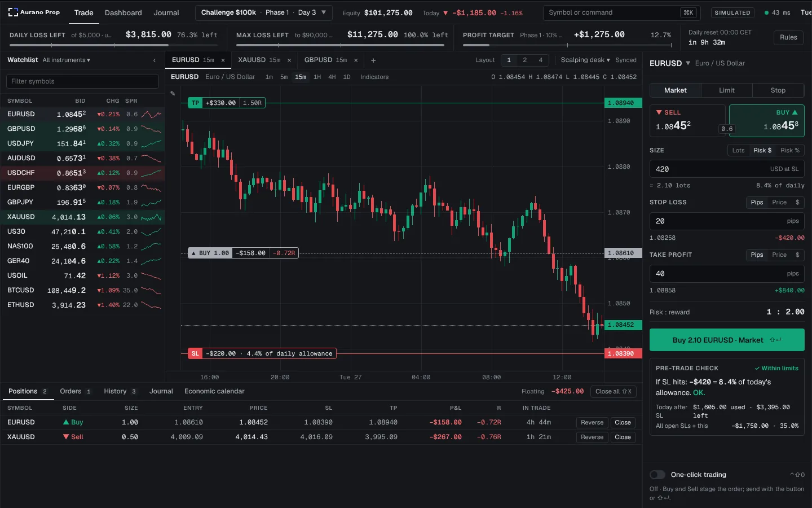The height and width of the screenshot is (508, 812).
Task: Click the stop loss pips input field
Action: point(727,221)
